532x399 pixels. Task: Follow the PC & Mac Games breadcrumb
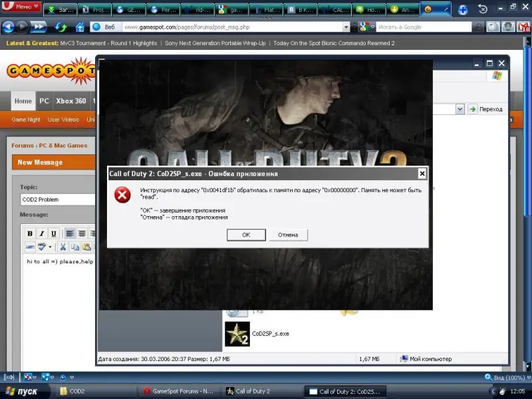[x=63, y=146]
